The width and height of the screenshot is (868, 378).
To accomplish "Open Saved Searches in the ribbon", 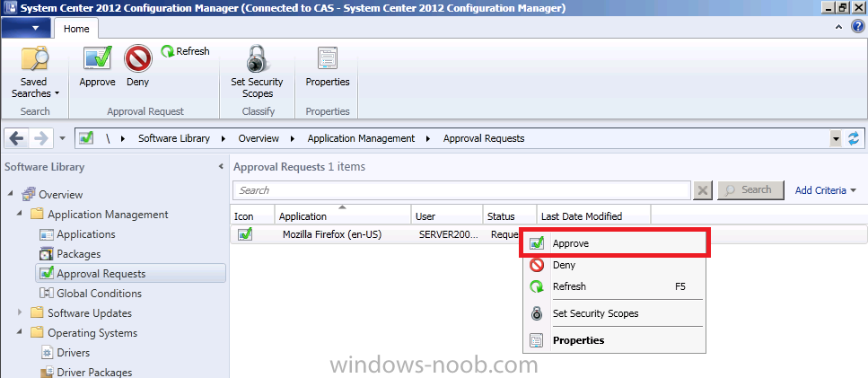I will (35, 72).
